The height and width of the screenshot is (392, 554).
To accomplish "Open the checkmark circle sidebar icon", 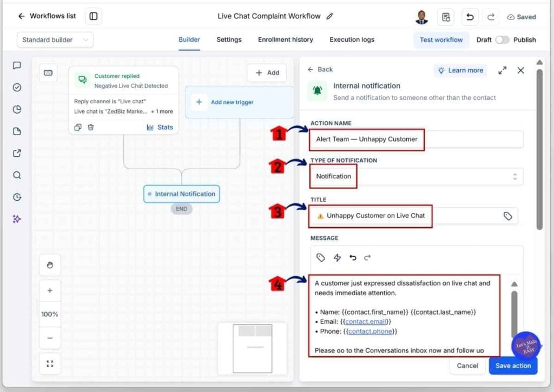I will click(17, 87).
